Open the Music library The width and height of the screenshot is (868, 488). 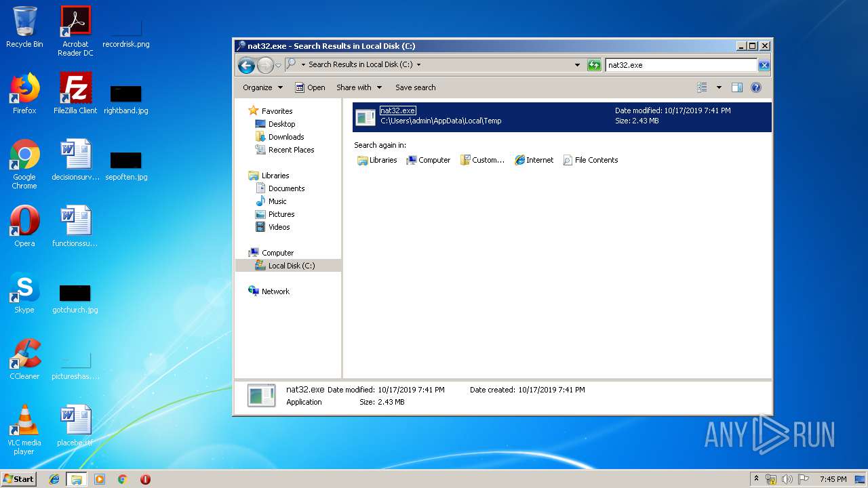[x=271, y=201]
